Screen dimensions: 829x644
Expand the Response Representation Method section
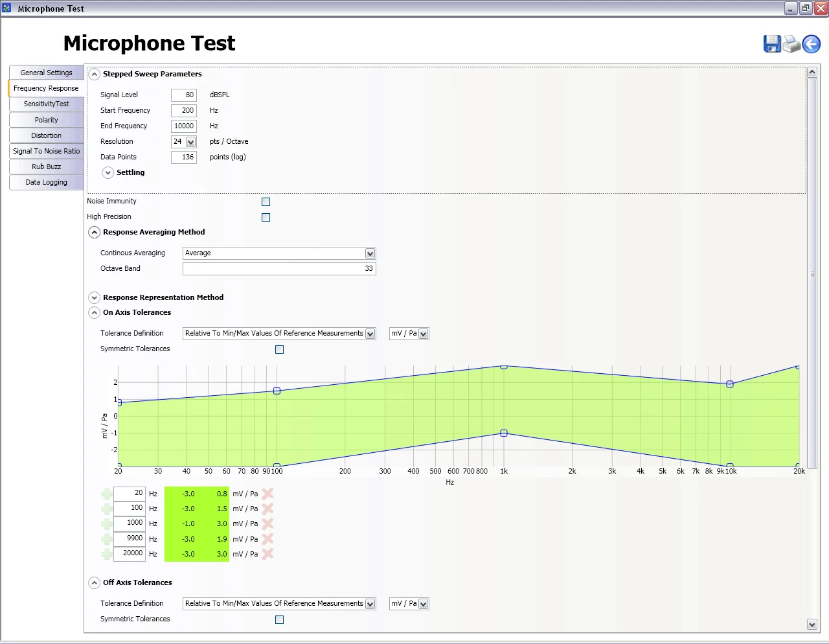click(95, 297)
